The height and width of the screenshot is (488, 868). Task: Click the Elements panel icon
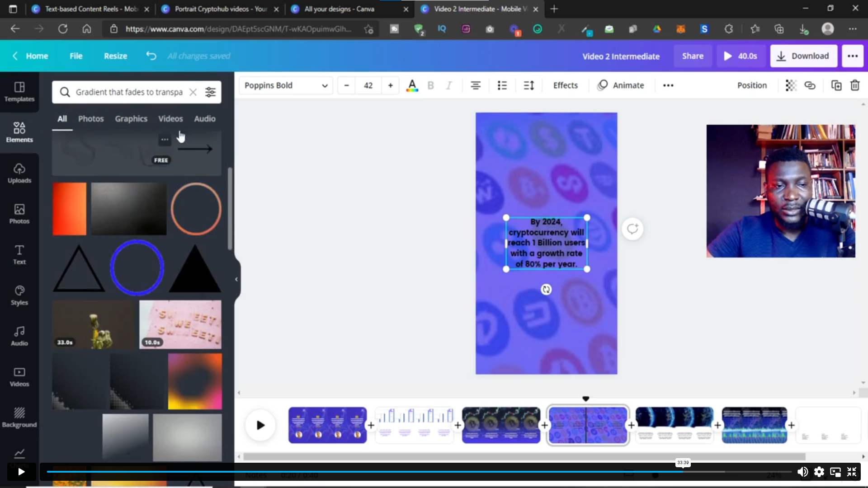(19, 131)
